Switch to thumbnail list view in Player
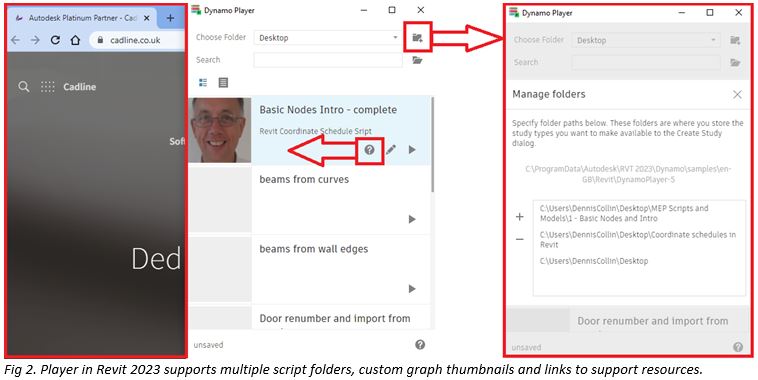 click(x=203, y=83)
